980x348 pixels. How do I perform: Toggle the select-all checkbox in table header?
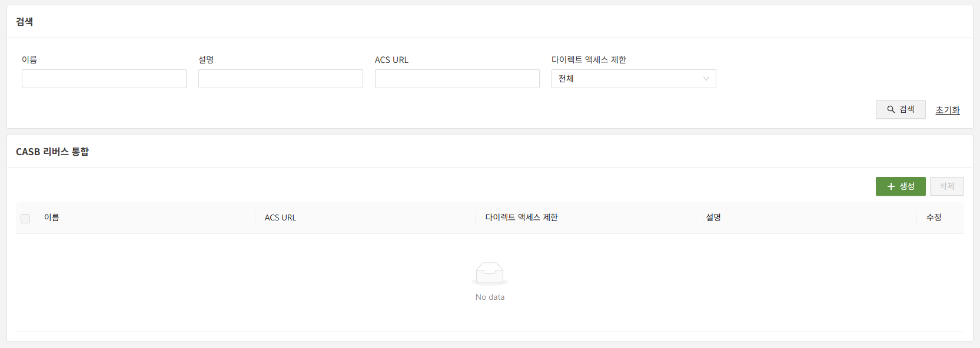click(x=25, y=219)
